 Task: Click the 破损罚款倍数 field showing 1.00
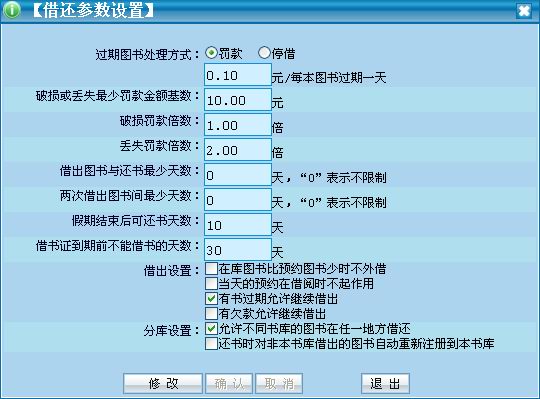click(238, 124)
